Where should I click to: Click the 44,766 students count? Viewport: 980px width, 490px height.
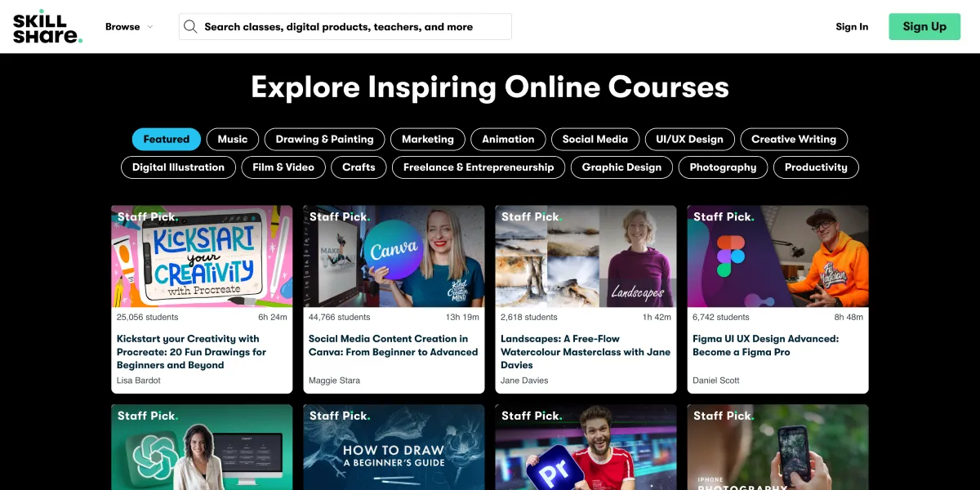point(339,317)
